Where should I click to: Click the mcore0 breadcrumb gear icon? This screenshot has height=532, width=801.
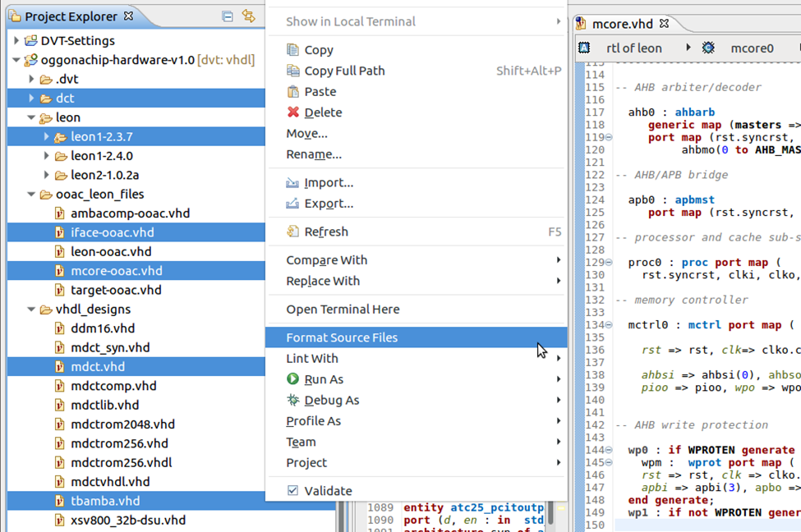coord(708,48)
